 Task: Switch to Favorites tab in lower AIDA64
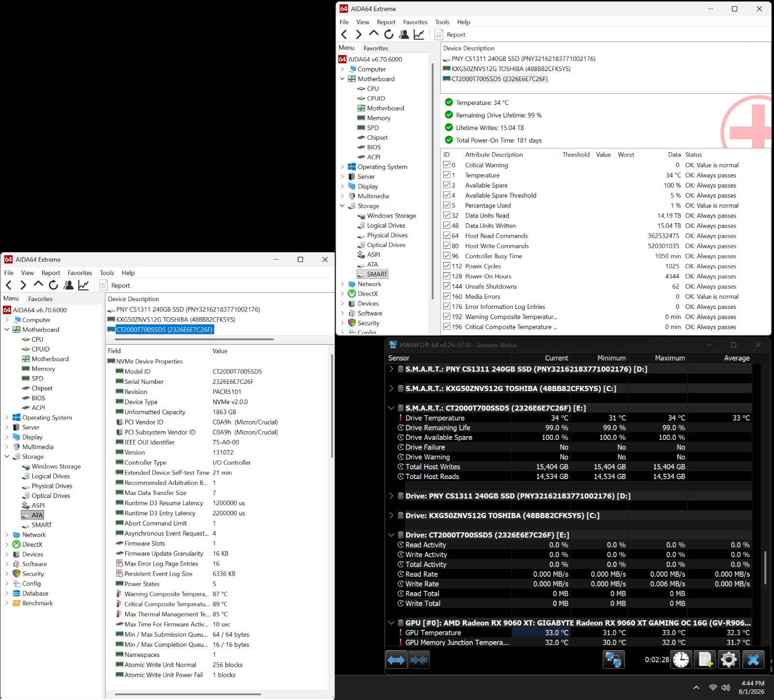click(x=41, y=299)
